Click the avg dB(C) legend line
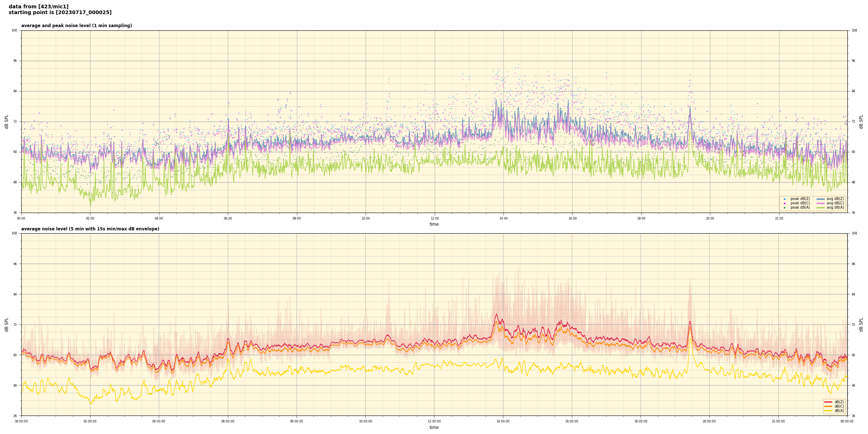This screenshot has height=434, width=868. click(820, 203)
